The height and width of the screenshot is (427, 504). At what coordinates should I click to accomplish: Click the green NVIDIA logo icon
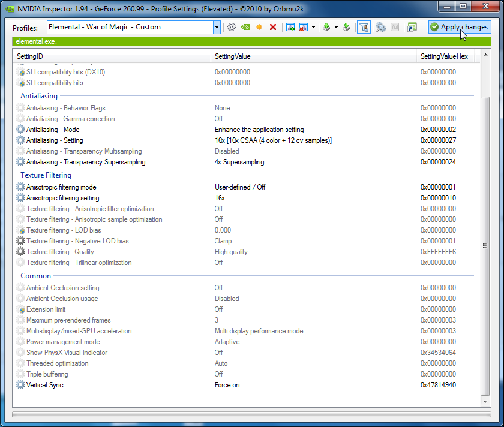pyautogui.click(x=245, y=28)
